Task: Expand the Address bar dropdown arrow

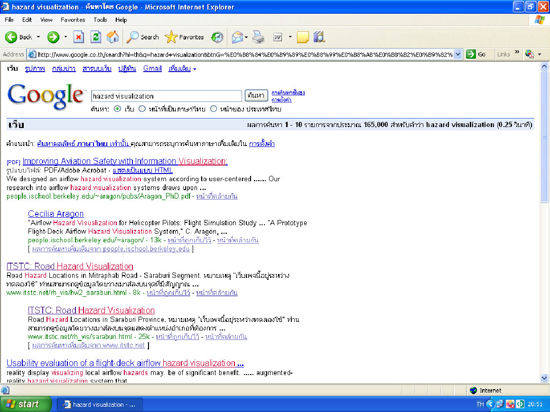Action: (458, 54)
